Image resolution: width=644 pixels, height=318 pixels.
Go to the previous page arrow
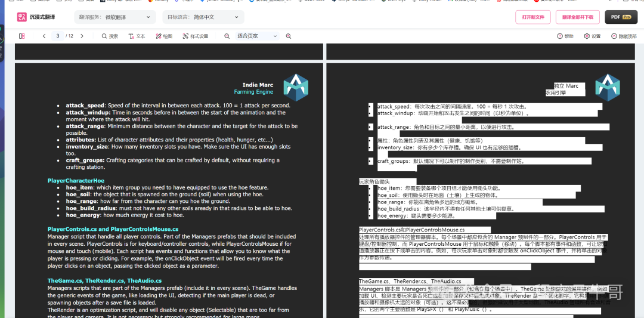(44, 36)
